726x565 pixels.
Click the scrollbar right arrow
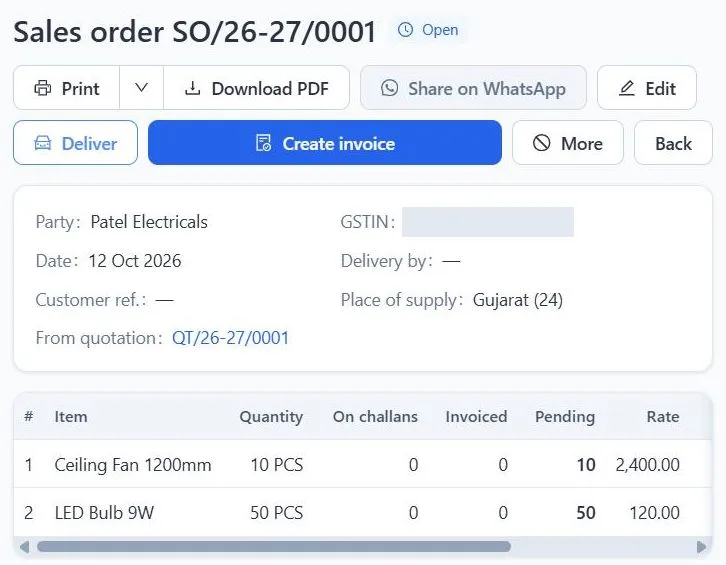(701, 547)
